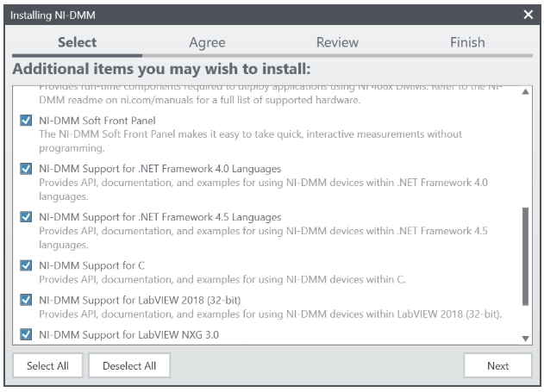544x392 pixels.
Task: Switch to the Select step tab
Action: 77,42
